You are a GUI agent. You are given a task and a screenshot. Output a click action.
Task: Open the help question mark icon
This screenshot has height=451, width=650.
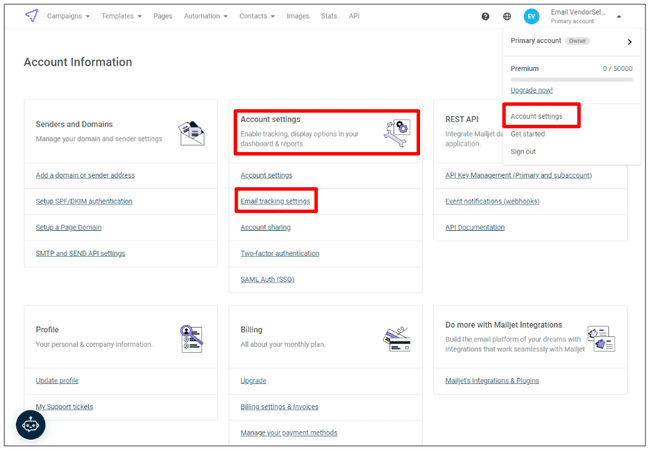click(486, 16)
